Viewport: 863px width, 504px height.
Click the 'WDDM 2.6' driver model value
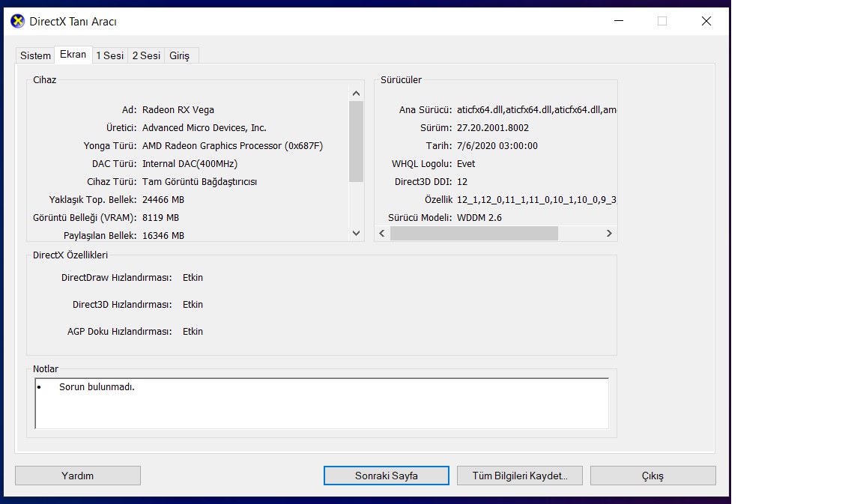pyautogui.click(x=479, y=218)
